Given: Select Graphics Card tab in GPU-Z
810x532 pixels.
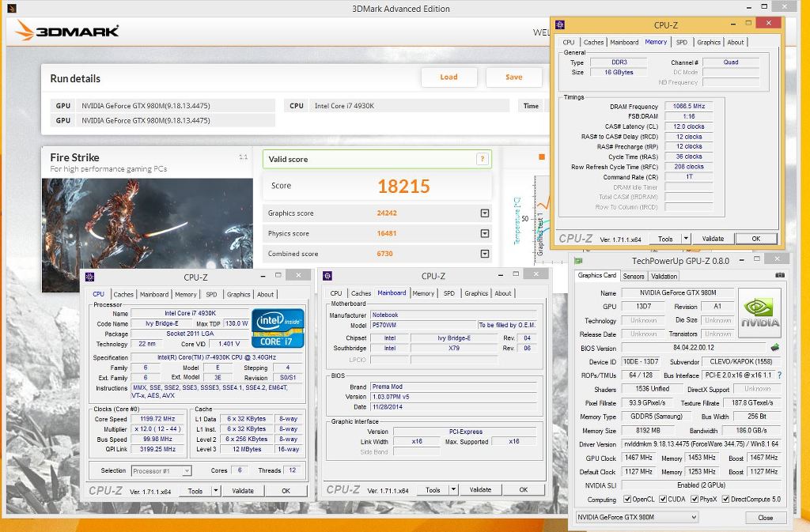Looking at the screenshot, I should click(x=596, y=276).
